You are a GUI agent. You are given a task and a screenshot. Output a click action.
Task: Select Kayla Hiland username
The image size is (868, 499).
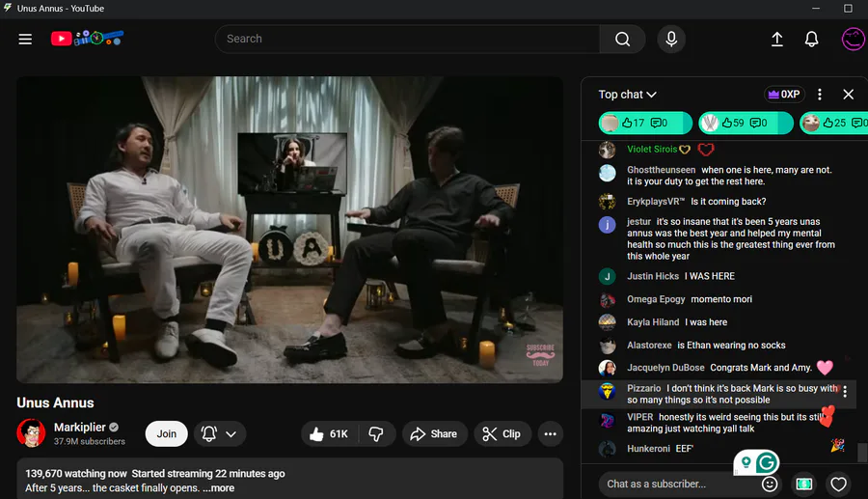point(653,322)
